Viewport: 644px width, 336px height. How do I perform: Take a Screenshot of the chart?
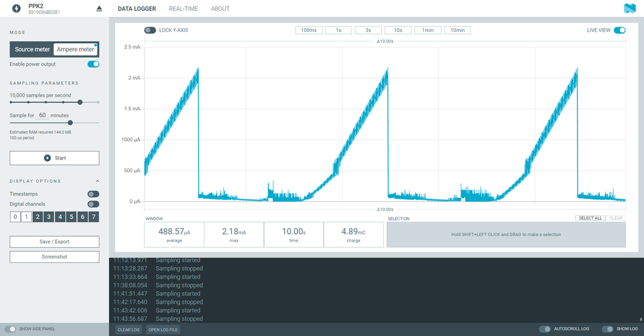[54, 257]
